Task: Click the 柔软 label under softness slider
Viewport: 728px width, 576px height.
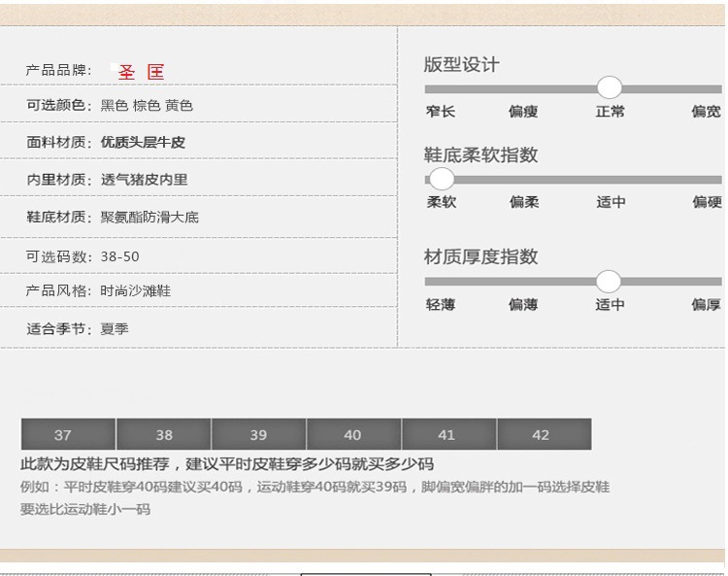Action: click(441, 202)
